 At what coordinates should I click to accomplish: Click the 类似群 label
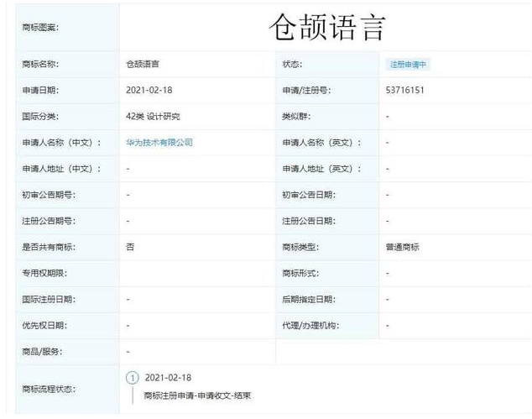tap(296, 117)
